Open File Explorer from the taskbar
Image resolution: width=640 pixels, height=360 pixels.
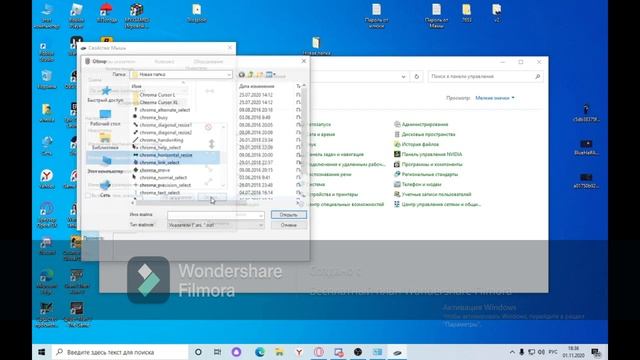tap(279, 352)
